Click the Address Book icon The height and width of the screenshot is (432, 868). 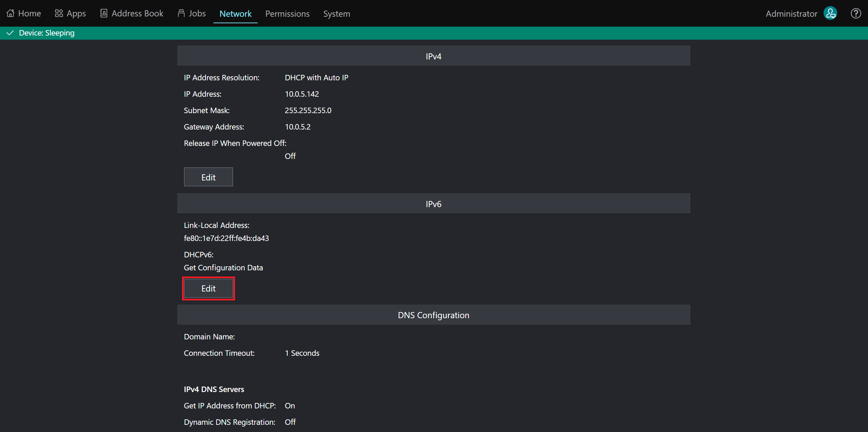[103, 13]
